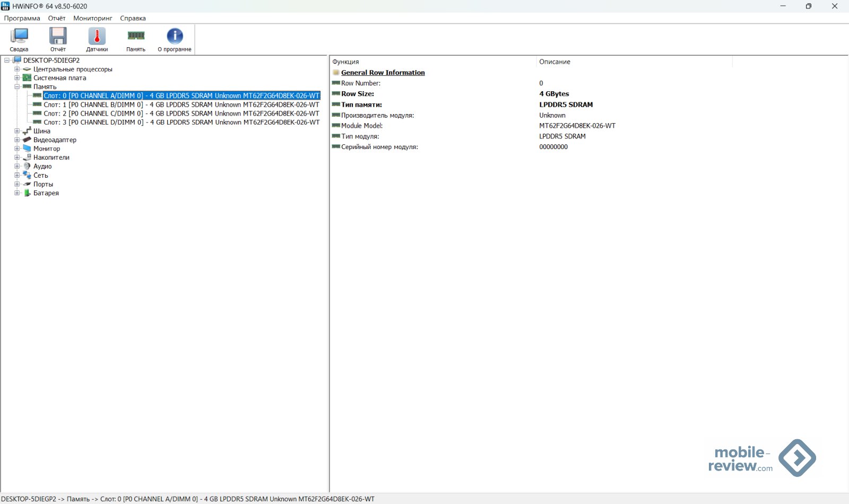Open the Программа menu
Viewport: 849px width, 504px height.
(x=22, y=18)
